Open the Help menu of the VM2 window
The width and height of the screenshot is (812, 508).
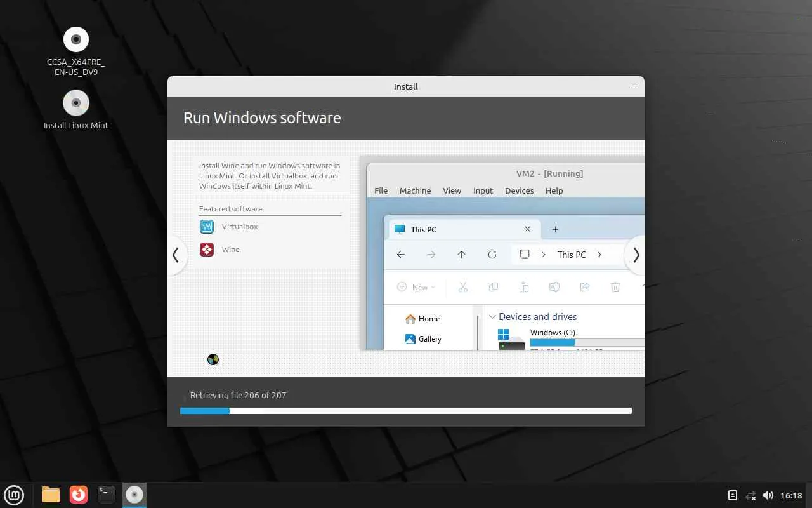pyautogui.click(x=554, y=190)
